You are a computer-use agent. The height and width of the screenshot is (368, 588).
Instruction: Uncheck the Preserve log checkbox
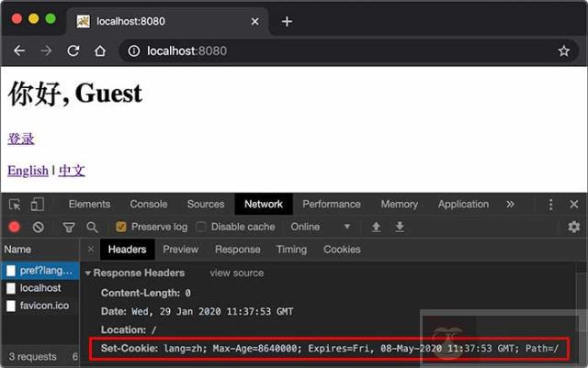[x=120, y=227]
